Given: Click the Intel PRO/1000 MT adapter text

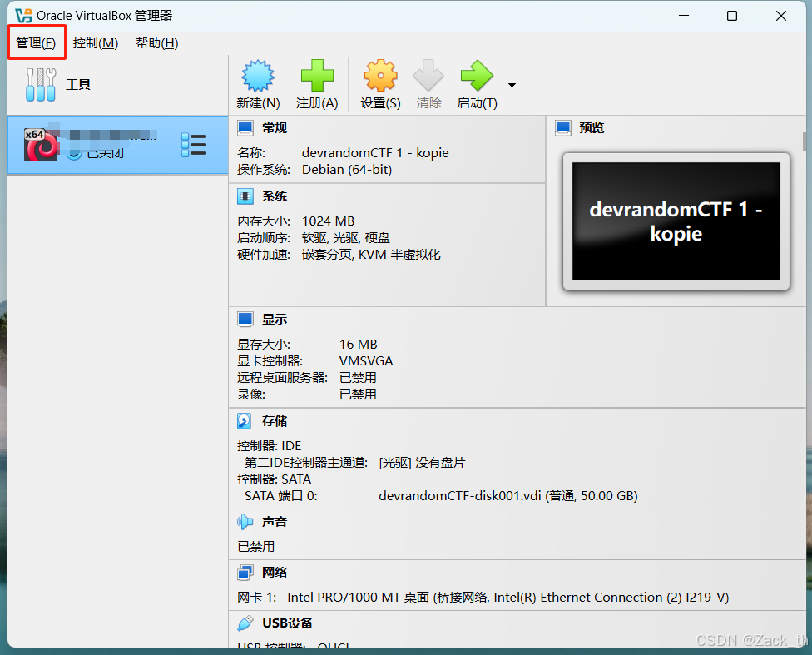Looking at the screenshot, I should [x=508, y=598].
